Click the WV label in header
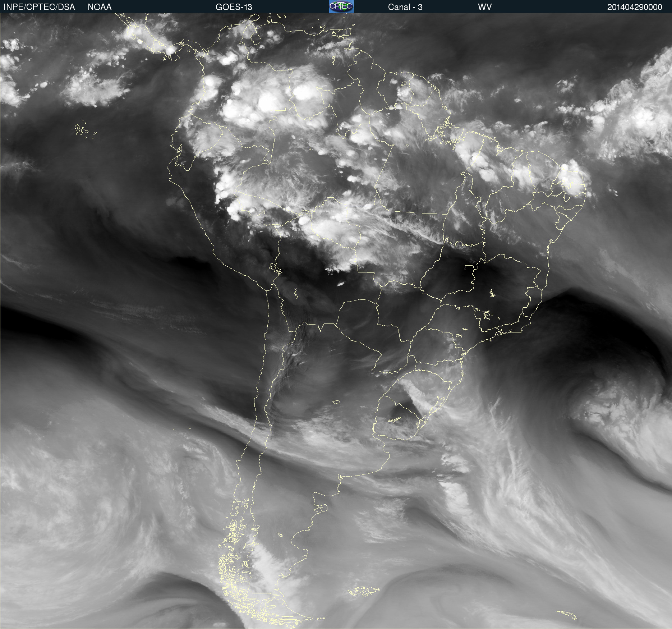This screenshot has width=672, height=629. [x=485, y=7]
